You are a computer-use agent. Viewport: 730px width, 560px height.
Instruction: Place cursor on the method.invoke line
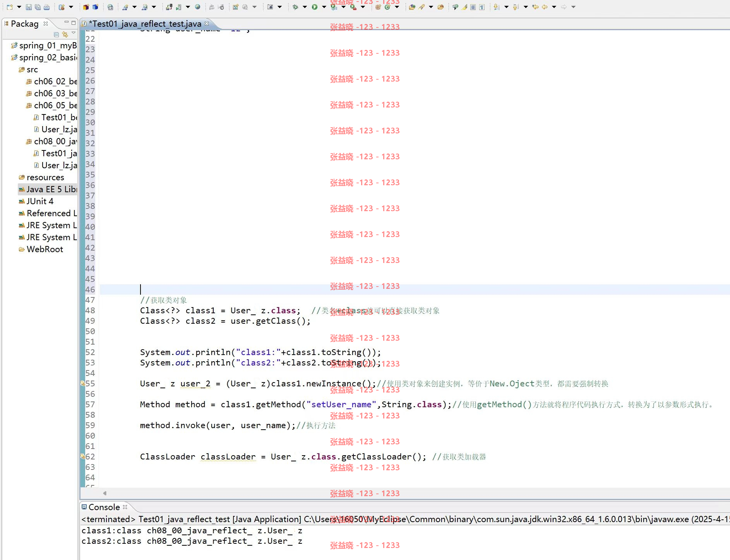click(238, 425)
